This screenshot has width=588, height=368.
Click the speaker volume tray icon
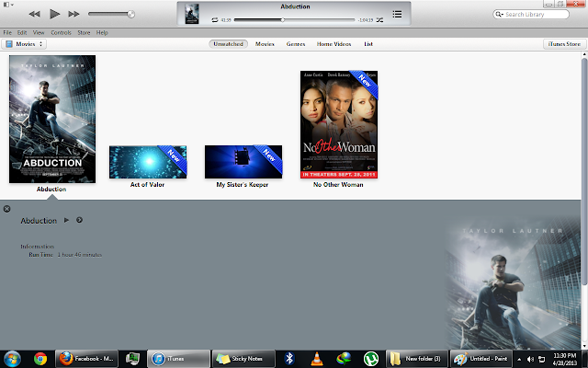click(530, 360)
